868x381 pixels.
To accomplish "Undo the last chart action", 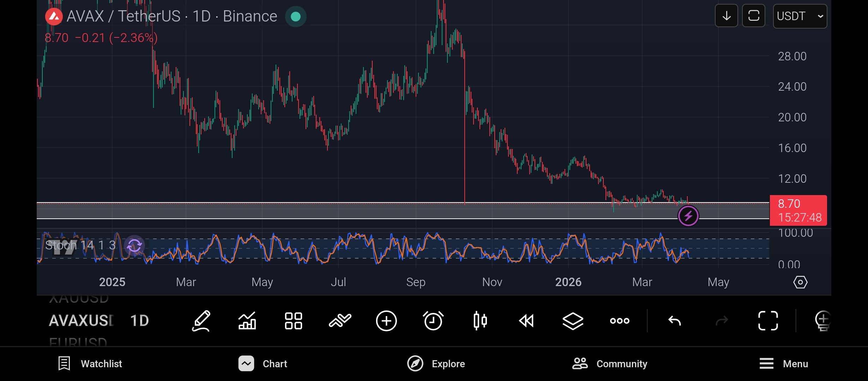I will tap(674, 321).
